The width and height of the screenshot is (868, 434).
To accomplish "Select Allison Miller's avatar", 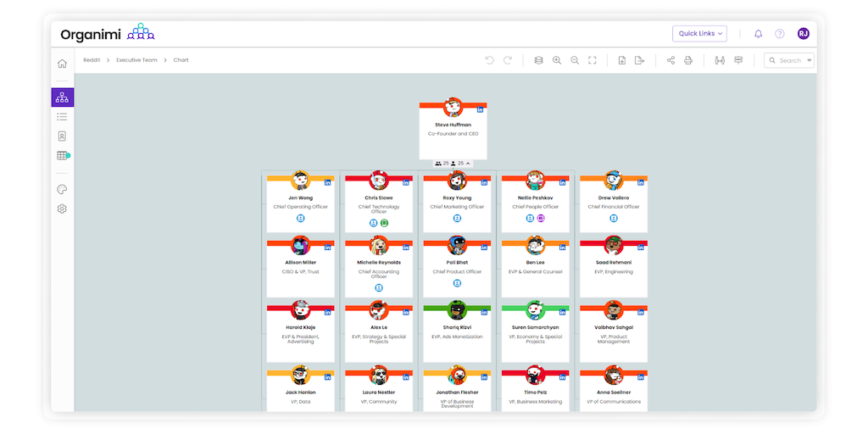I will (301, 245).
